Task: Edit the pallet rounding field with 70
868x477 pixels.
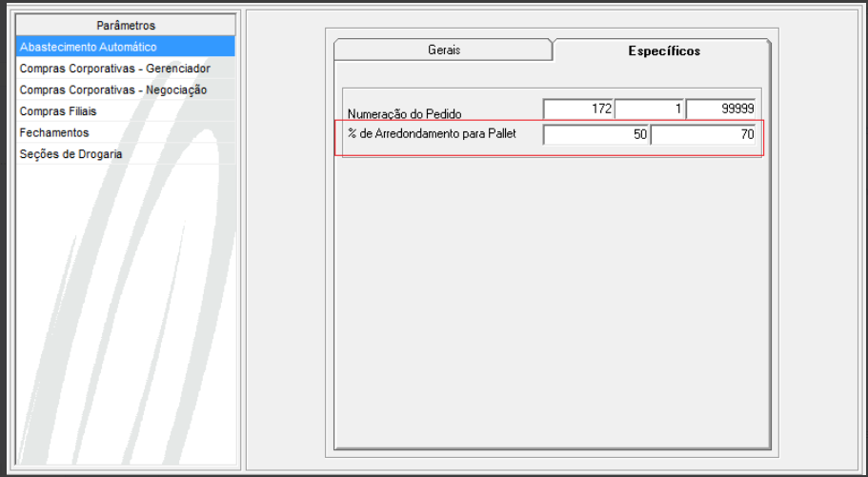Action: [x=703, y=134]
